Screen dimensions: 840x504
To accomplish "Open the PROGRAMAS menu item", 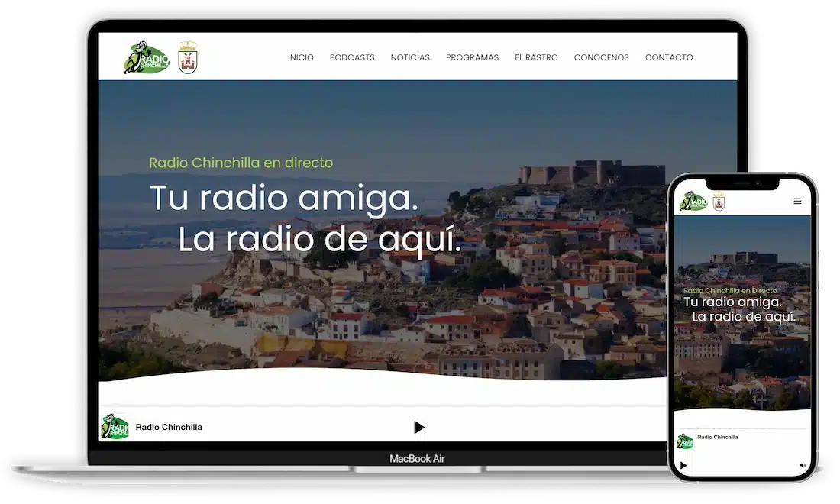I will pos(472,57).
